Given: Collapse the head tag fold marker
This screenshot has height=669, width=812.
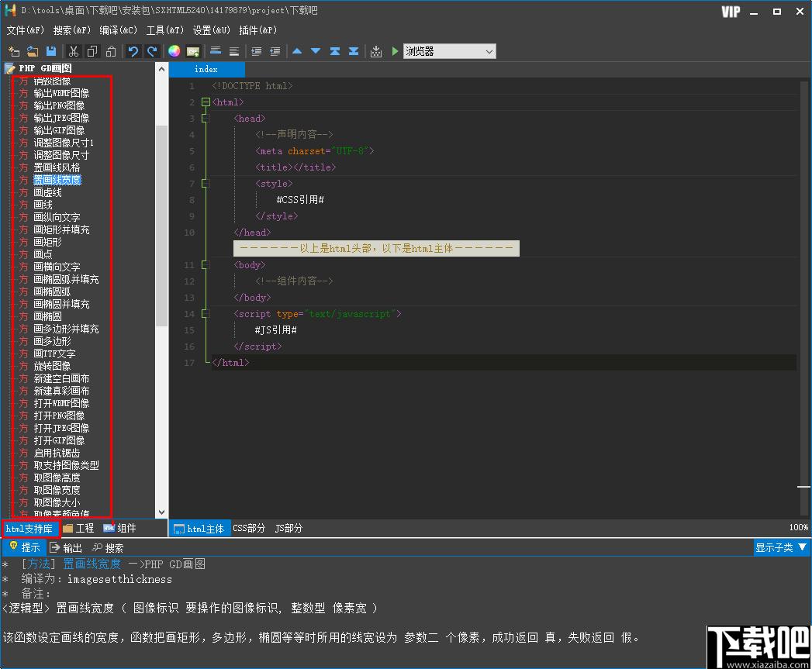Looking at the screenshot, I should [x=206, y=119].
